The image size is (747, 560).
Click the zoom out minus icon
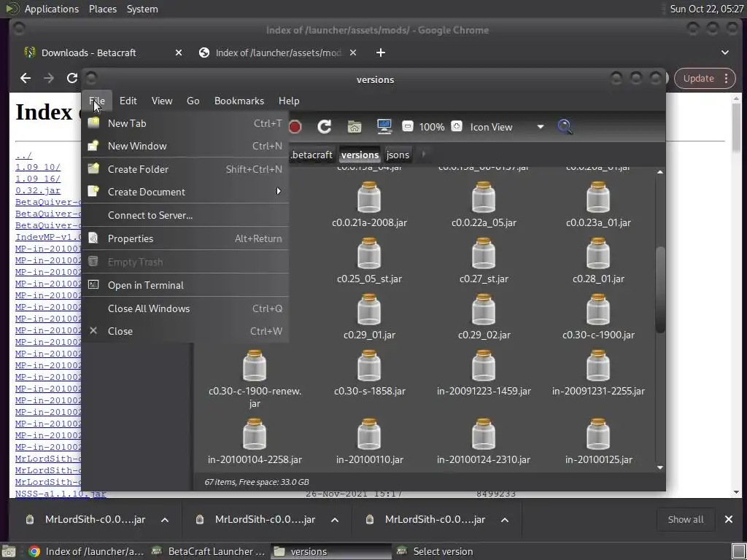pos(408,127)
